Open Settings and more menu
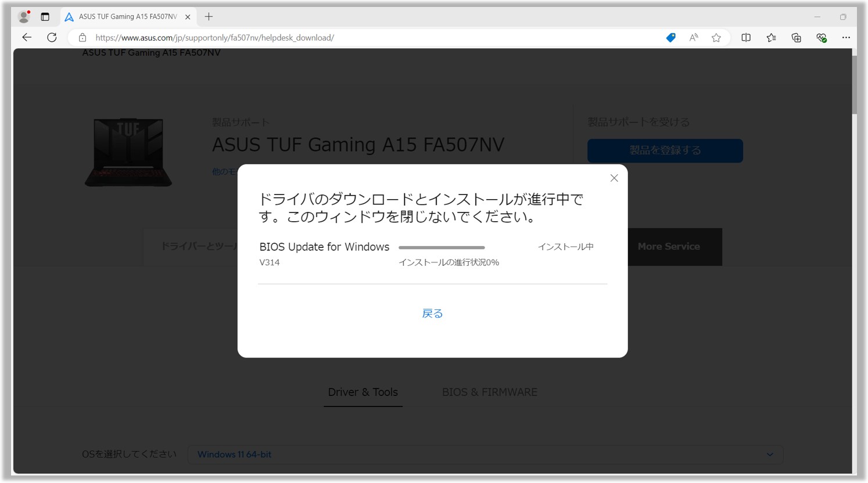Screen dimensions: 868x483 pyautogui.click(x=846, y=38)
